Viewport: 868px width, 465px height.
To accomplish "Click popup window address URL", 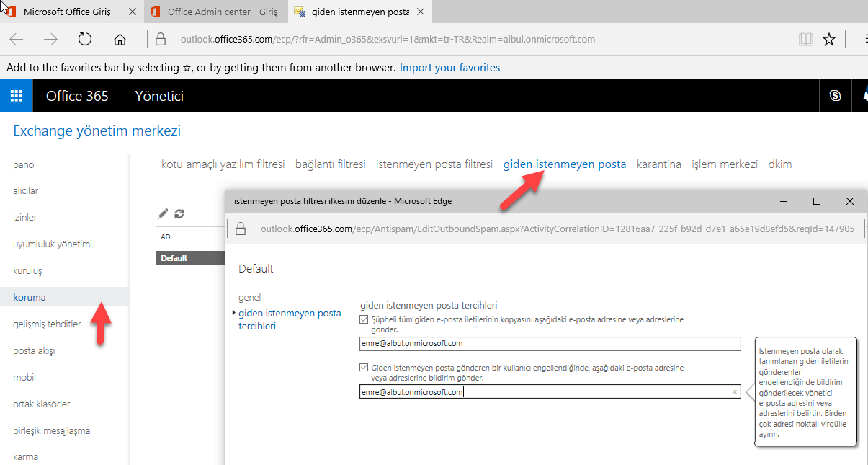I will (x=557, y=229).
